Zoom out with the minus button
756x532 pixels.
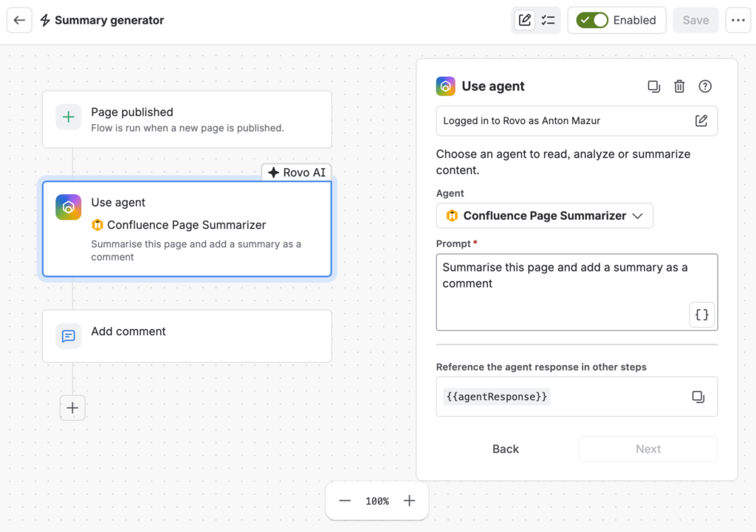click(x=345, y=501)
